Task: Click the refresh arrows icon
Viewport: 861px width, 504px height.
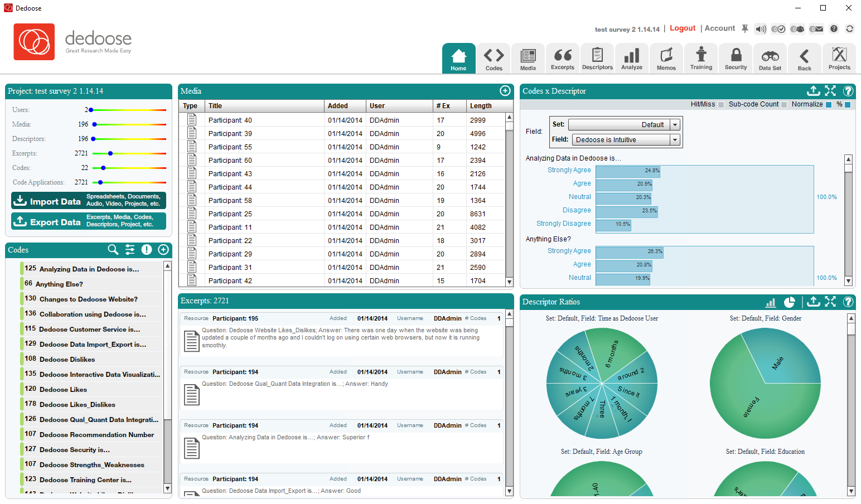Action: 850,29
